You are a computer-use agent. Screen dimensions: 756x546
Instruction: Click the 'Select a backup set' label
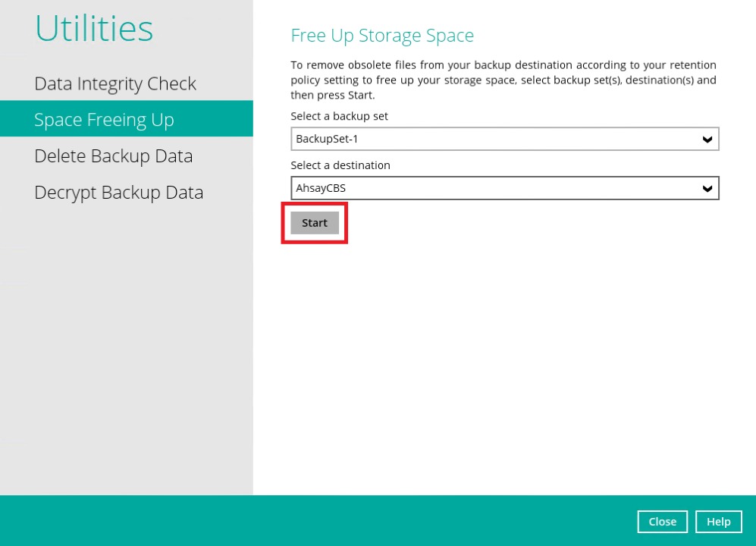(339, 117)
